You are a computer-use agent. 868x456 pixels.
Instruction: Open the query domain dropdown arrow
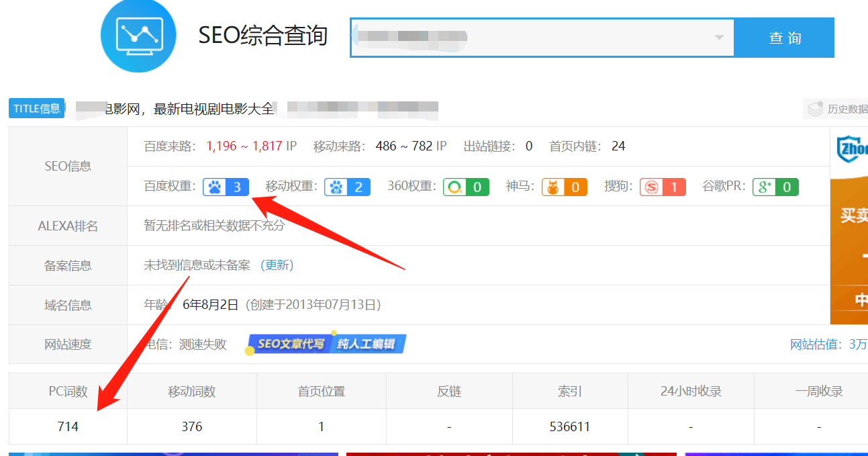tap(720, 38)
